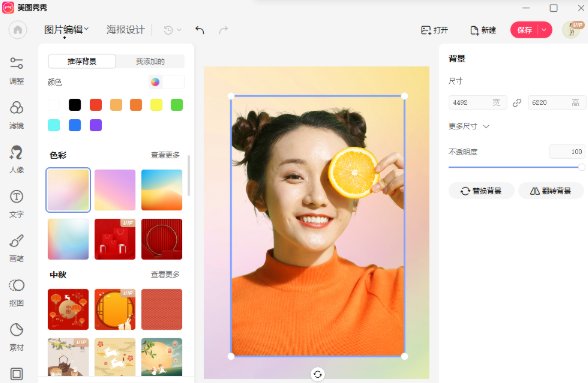This screenshot has height=383, width=588.
Task: Open the 图片编辑 menu dropdown
Action: (66, 30)
